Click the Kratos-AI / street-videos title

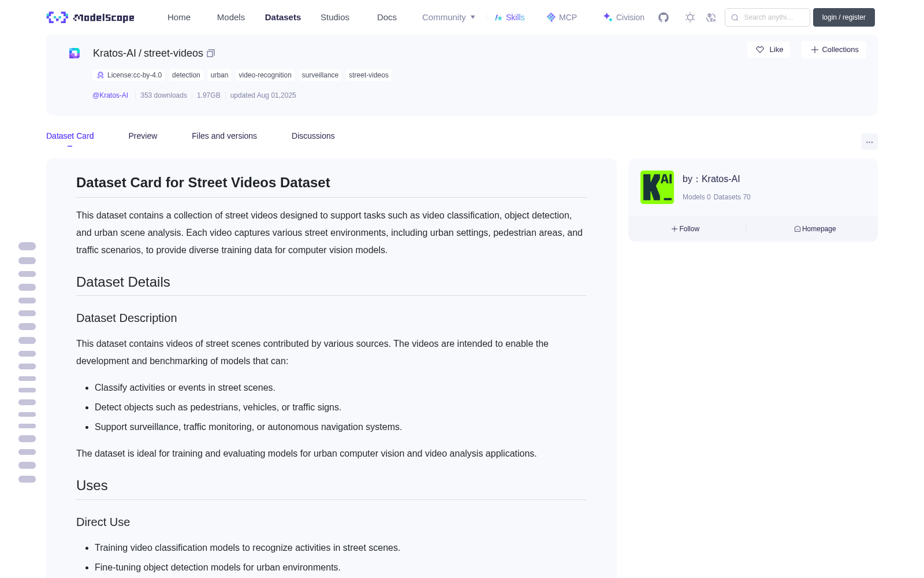(x=148, y=53)
